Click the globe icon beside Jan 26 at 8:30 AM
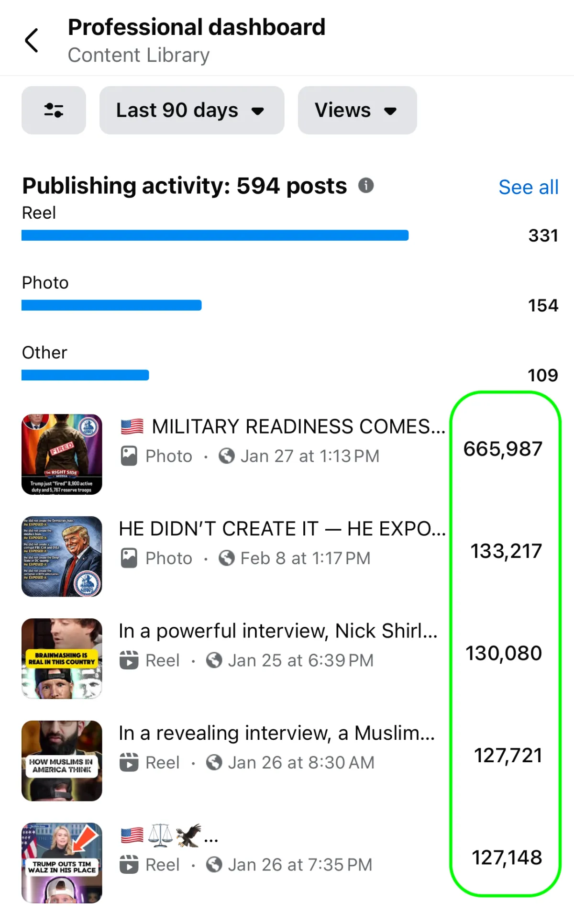 (x=214, y=762)
